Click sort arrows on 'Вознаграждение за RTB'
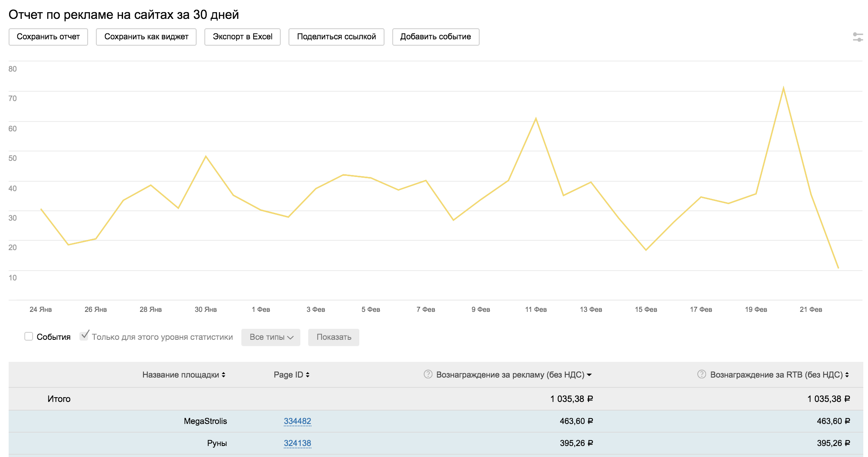This screenshot has width=868, height=457. (x=847, y=375)
